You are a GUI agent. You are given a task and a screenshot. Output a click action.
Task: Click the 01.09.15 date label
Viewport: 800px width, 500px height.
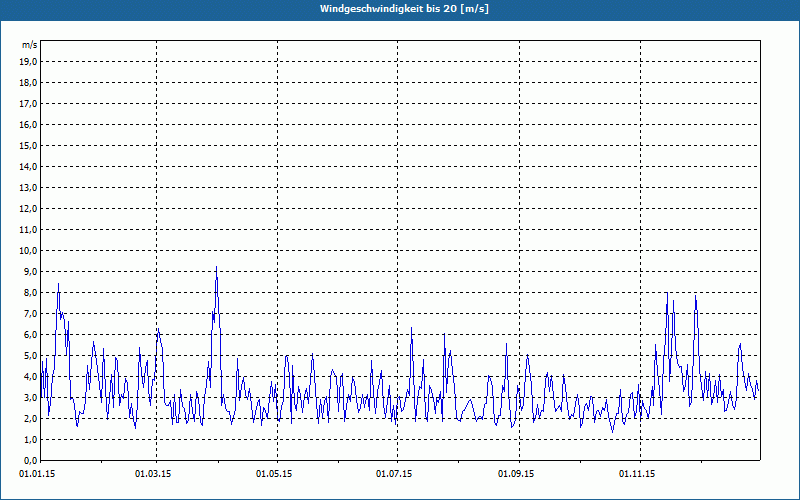[x=516, y=474]
